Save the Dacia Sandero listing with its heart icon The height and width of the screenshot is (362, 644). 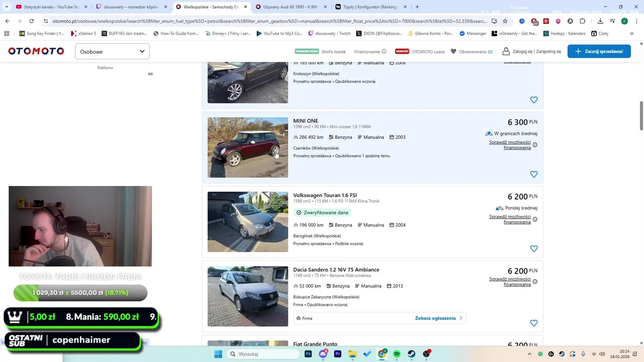[534, 323]
